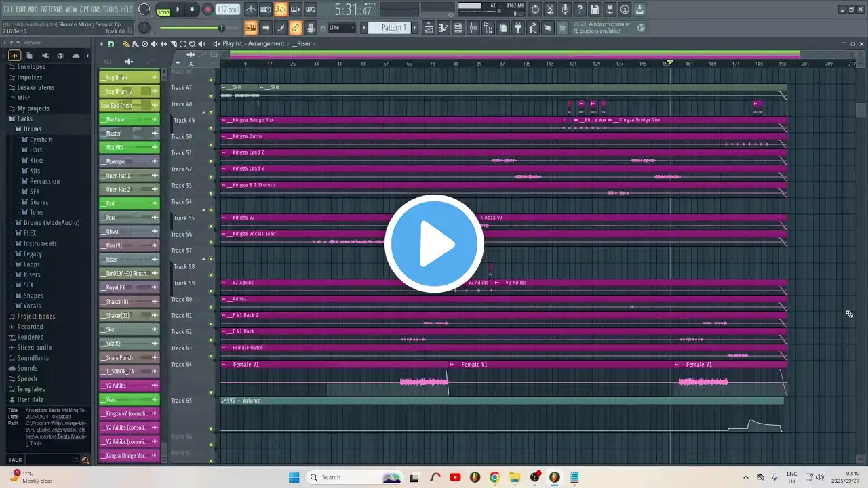The height and width of the screenshot is (488, 868).
Task: Toggle the link-to-controller chain icon
Action: pyautogui.click(x=296, y=28)
